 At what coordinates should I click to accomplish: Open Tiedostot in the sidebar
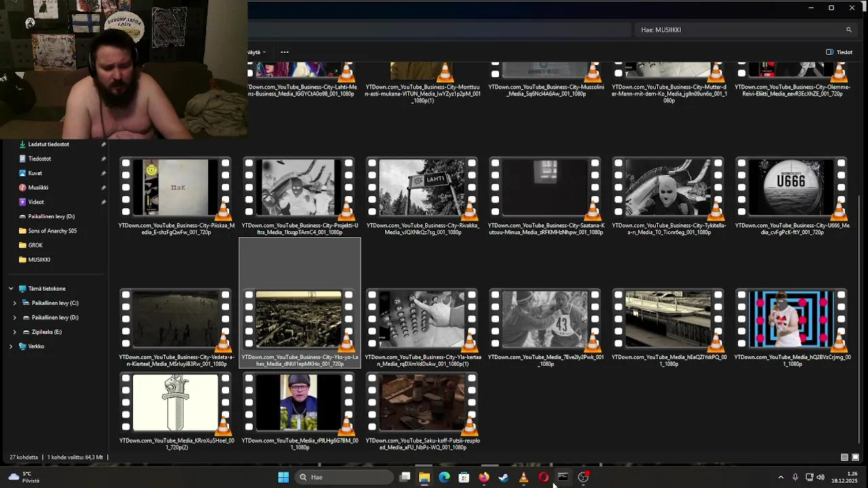pos(39,159)
